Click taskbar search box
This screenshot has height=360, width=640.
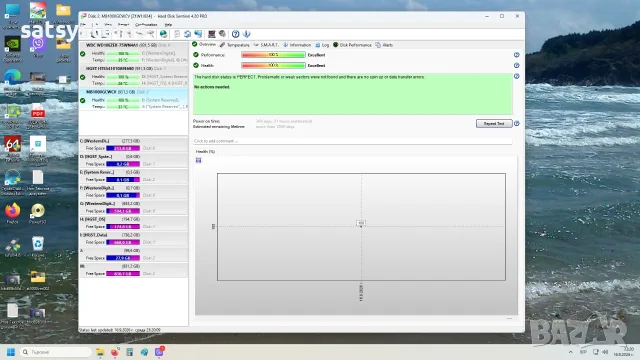pos(56,352)
